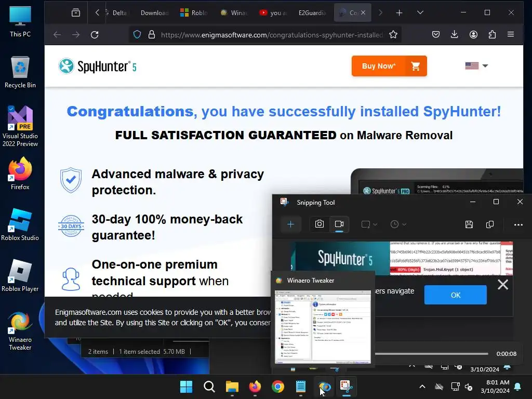This screenshot has height=399, width=532.
Task: Click the browser back arrow
Action: (57, 35)
